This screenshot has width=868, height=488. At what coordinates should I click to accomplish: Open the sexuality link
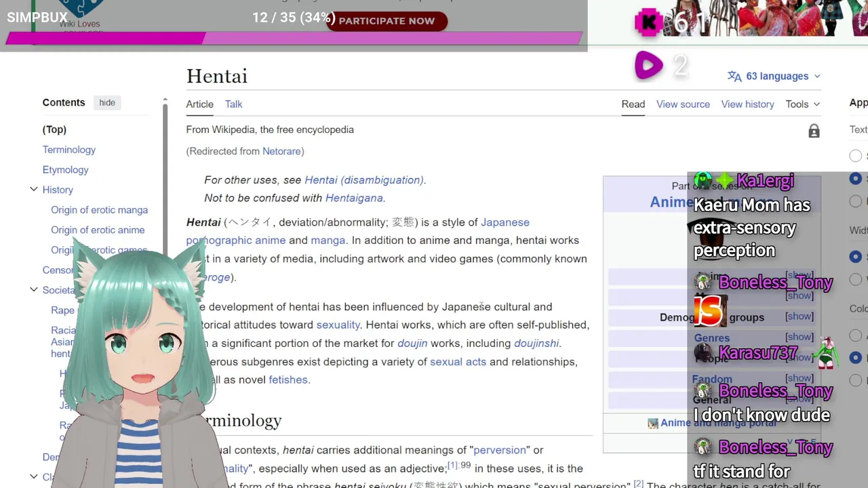[x=338, y=325]
